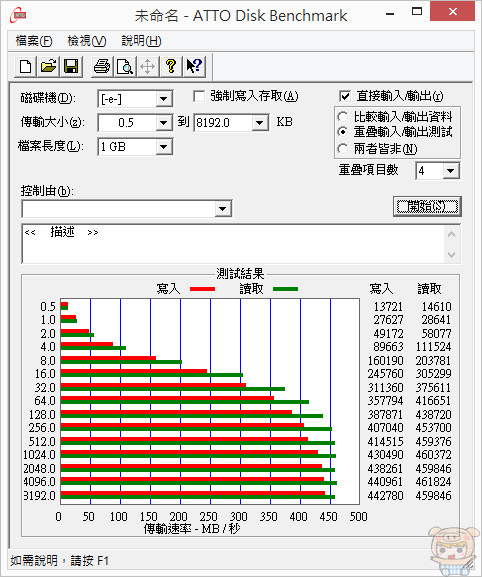Click the red 寫入 legend swatch
482x577 pixels.
click(202, 289)
